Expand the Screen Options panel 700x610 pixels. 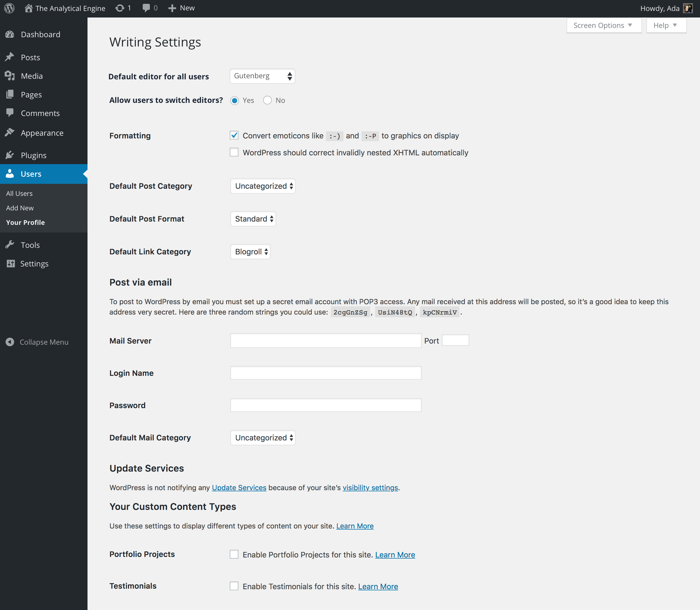604,25
